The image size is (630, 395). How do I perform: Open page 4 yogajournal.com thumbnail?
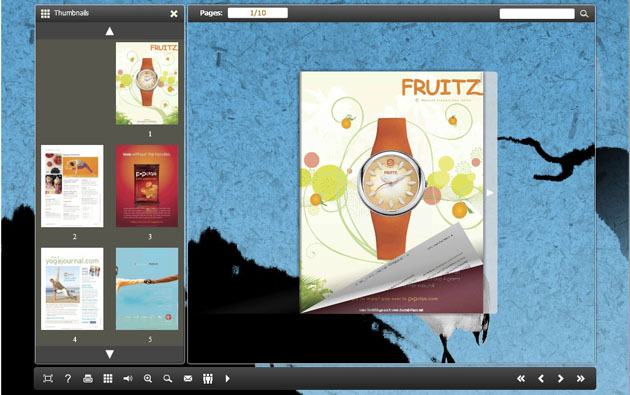[x=72, y=289]
